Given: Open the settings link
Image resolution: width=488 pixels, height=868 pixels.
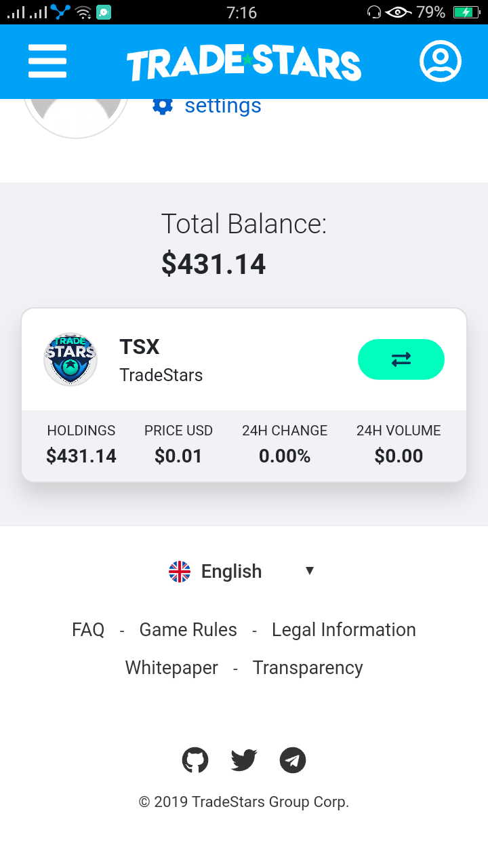Looking at the screenshot, I should point(223,106).
